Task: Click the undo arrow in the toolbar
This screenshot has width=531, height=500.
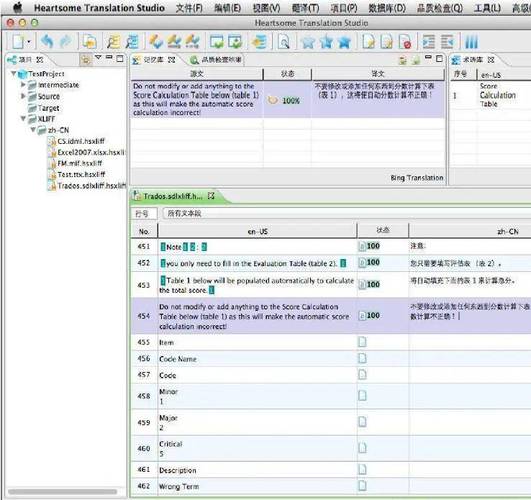Action: [x=47, y=42]
